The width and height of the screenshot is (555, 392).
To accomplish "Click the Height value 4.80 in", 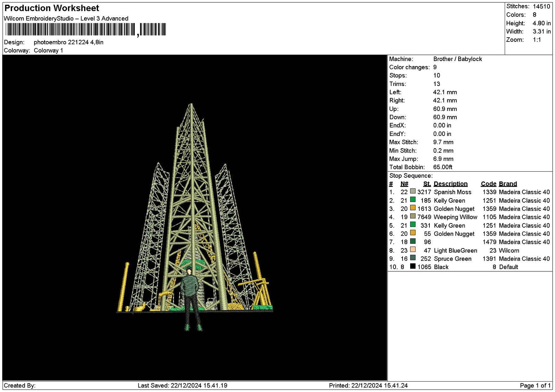I will click(542, 23).
